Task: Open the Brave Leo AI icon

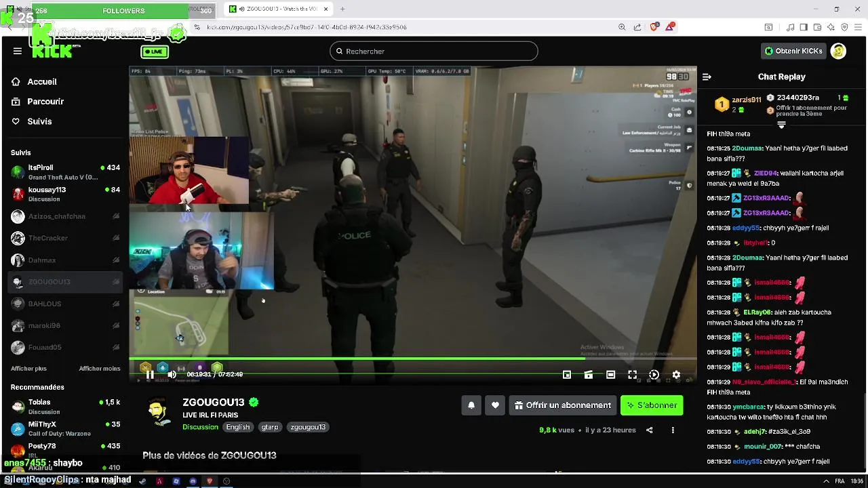Action: point(831,27)
